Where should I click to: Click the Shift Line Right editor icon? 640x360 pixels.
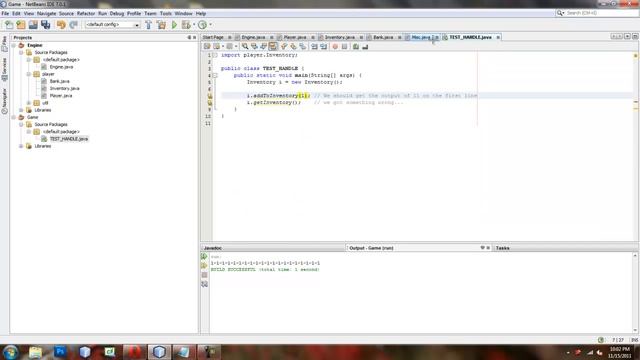coord(324,47)
